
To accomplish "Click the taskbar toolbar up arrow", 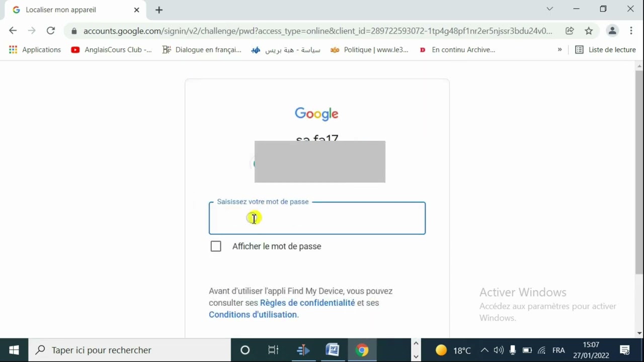I will tap(416, 343).
